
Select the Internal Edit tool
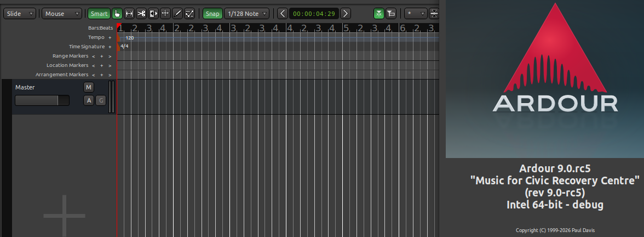tap(189, 14)
